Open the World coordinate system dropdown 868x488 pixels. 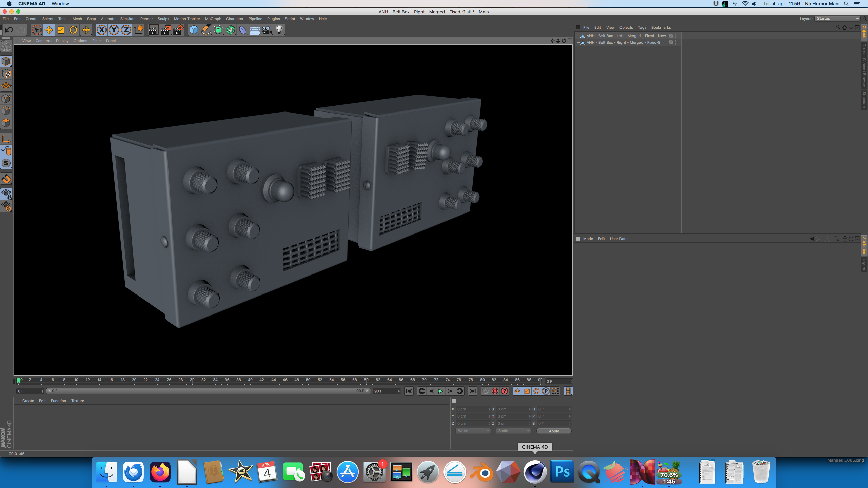473,431
